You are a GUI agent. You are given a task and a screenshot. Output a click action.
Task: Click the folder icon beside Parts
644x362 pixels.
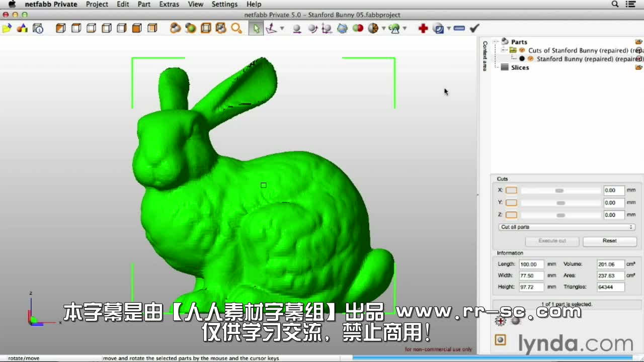[639, 42]
